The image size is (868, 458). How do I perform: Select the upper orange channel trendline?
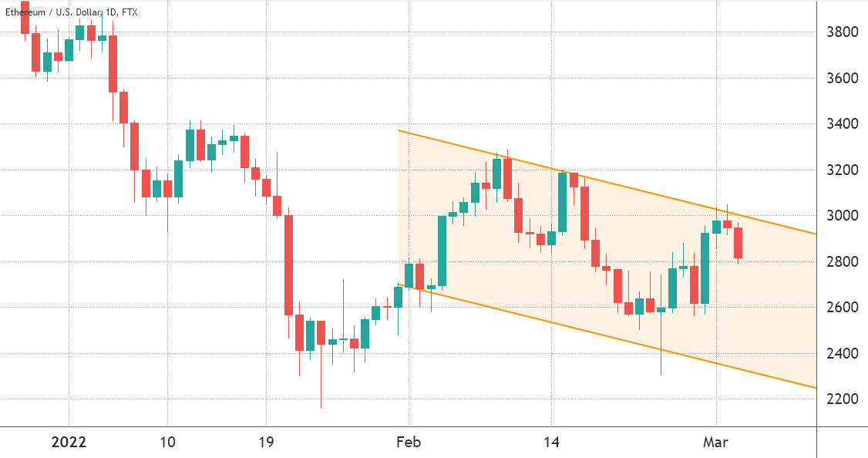click(x=617, y=183)
